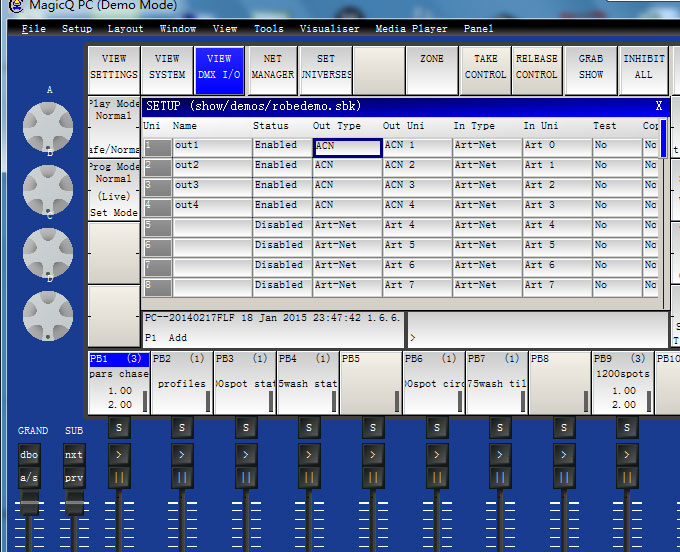Change universe 1 Out Type ACN field
Viewport: 680px width, 552px height.
(347, 147)
